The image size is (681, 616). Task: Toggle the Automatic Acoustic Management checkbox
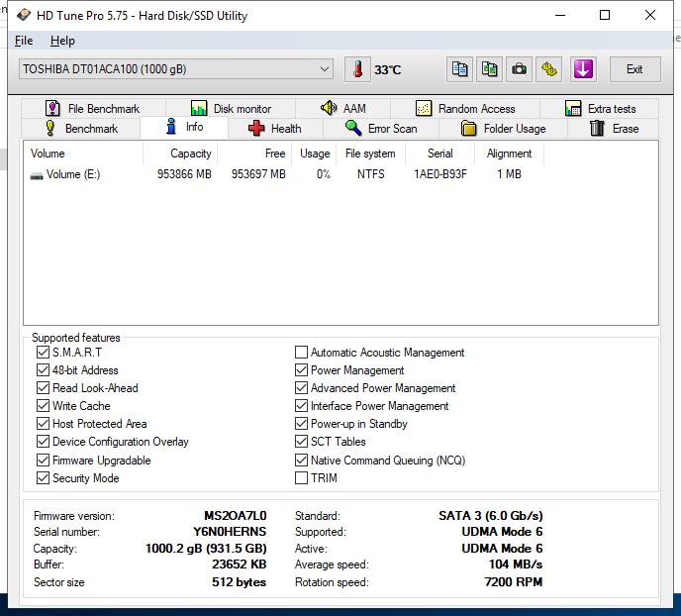point(301,352)
